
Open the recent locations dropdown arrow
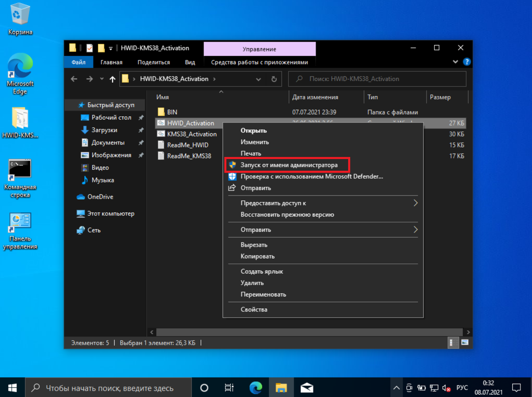[102, 79]
